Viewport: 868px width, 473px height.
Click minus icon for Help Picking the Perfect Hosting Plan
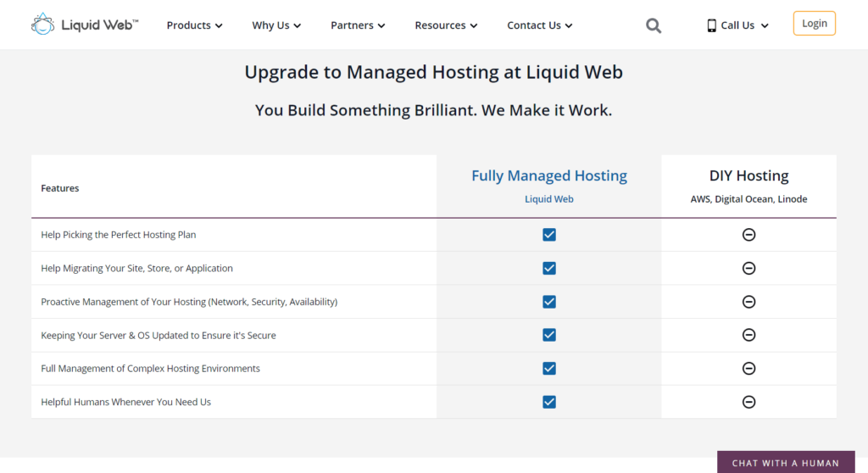click(x=748, y=235)
